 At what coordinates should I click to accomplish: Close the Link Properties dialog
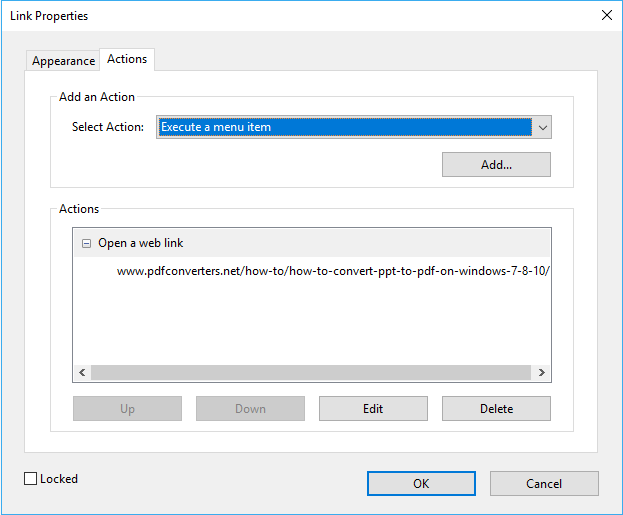(x=606, y=15)
